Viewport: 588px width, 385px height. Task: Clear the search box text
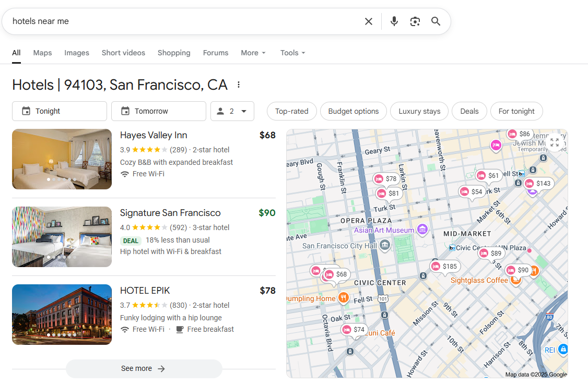pos(369,21)
